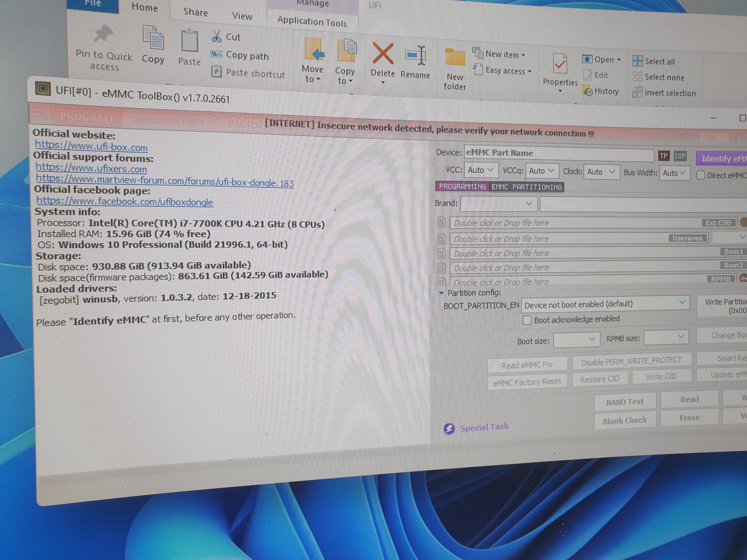
Task: Click the Special Task lightning icon
Action: (x=449, y=429)
